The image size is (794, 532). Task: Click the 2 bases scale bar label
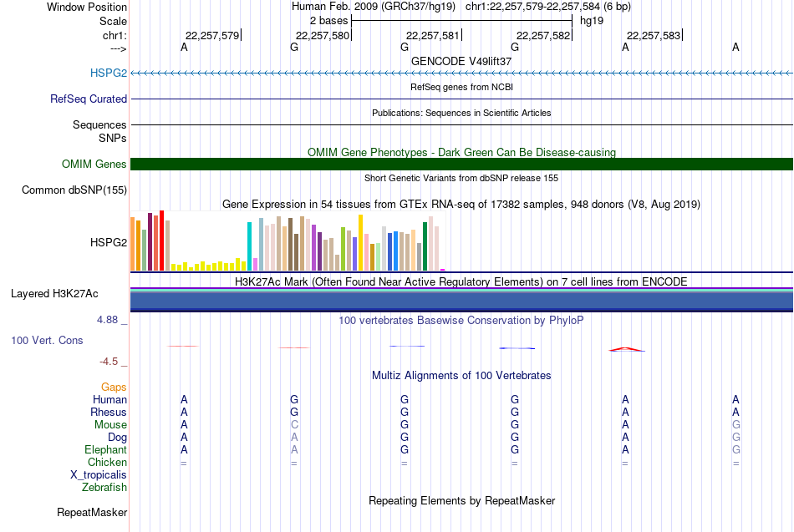329,21
